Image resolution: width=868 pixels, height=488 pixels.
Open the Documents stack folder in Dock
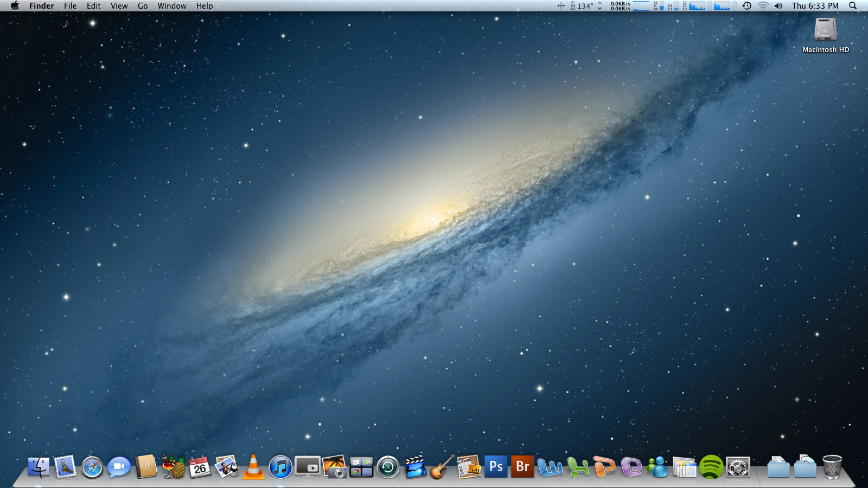coord(778,467)
